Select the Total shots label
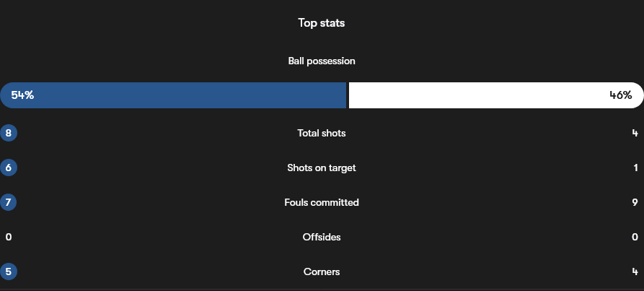Viewport: 644px width, 291px height. tap(322, 133)
